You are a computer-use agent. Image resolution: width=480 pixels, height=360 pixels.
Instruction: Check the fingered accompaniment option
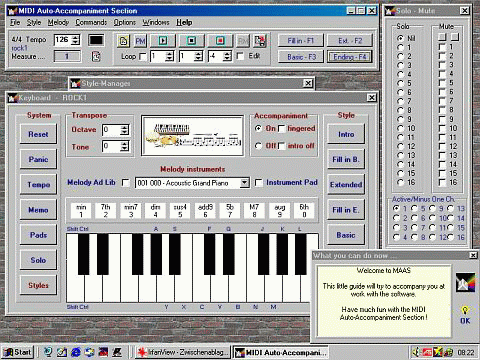coord(282,129)
